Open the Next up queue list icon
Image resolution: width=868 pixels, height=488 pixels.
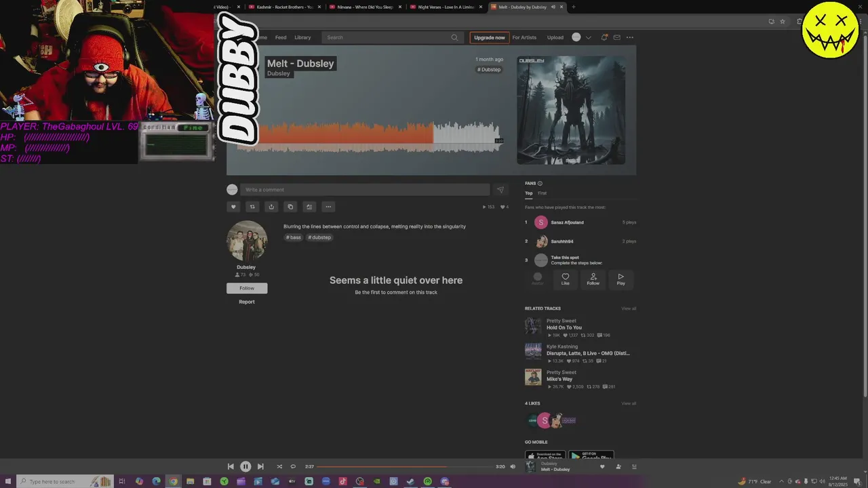634,466
